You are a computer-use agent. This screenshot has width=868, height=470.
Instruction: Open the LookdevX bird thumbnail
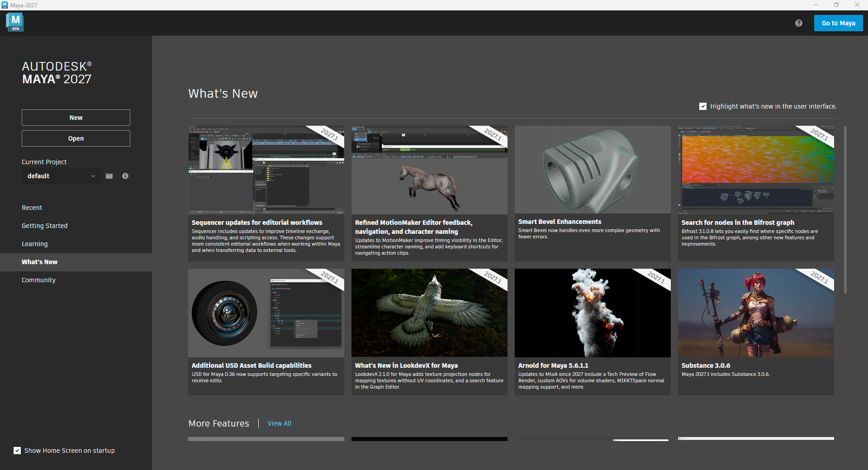click(429, 313)
